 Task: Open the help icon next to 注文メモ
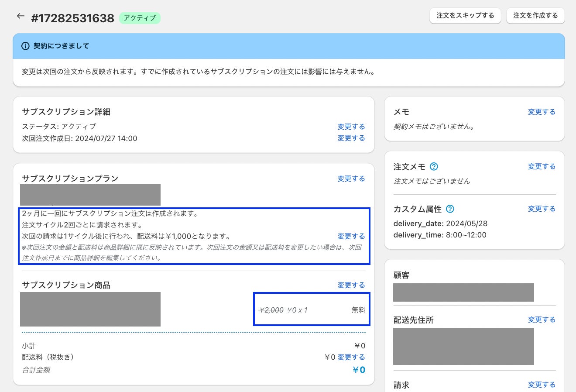[x=434, y=166]
